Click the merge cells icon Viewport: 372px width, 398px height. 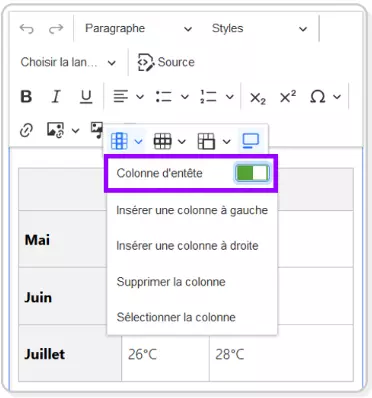pyautogui.click(x=206, y=141)
